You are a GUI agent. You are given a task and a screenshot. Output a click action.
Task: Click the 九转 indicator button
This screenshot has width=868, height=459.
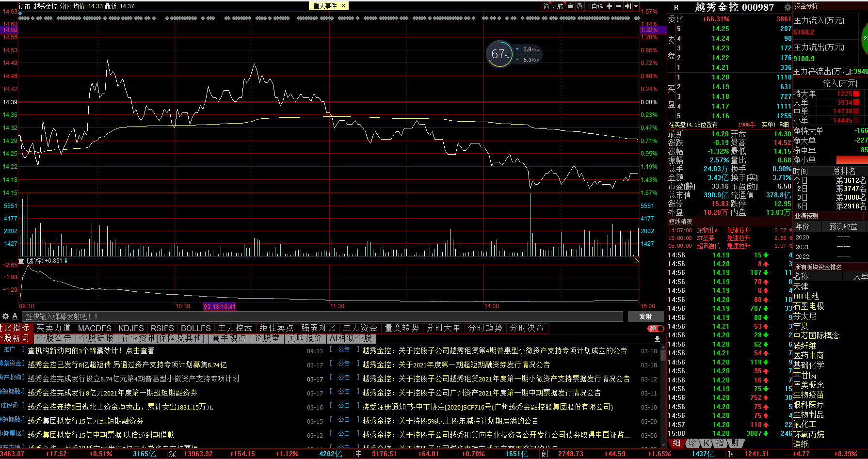pos(558,6)
